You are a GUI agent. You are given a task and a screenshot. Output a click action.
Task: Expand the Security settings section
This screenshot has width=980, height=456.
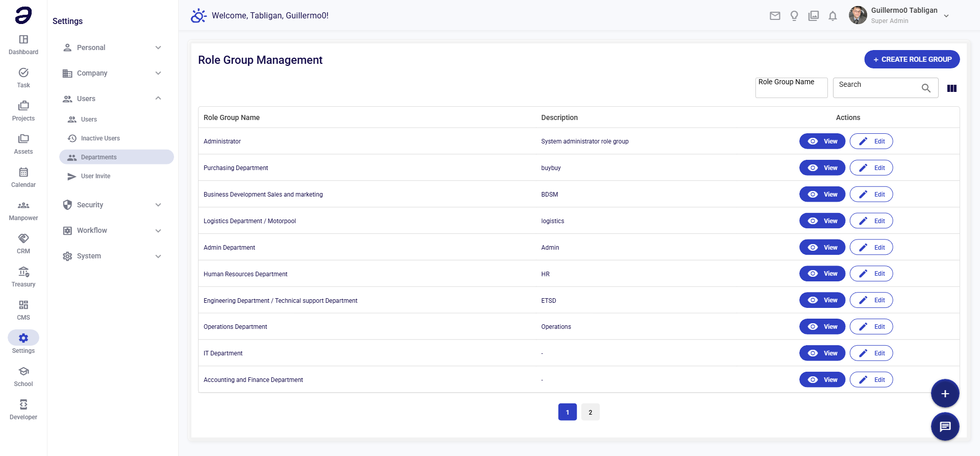pos(112,205)
